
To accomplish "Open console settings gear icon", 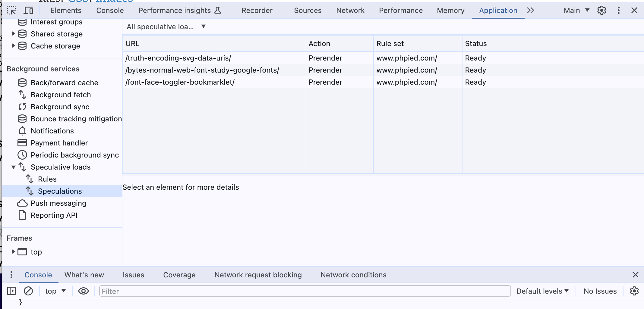I will click(634, 291).
